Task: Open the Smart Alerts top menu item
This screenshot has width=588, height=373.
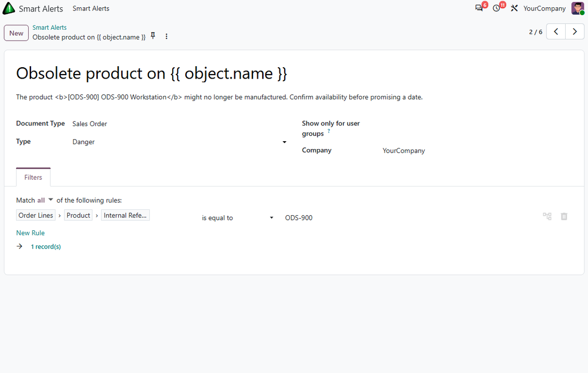Action: [x=91, y=8]
